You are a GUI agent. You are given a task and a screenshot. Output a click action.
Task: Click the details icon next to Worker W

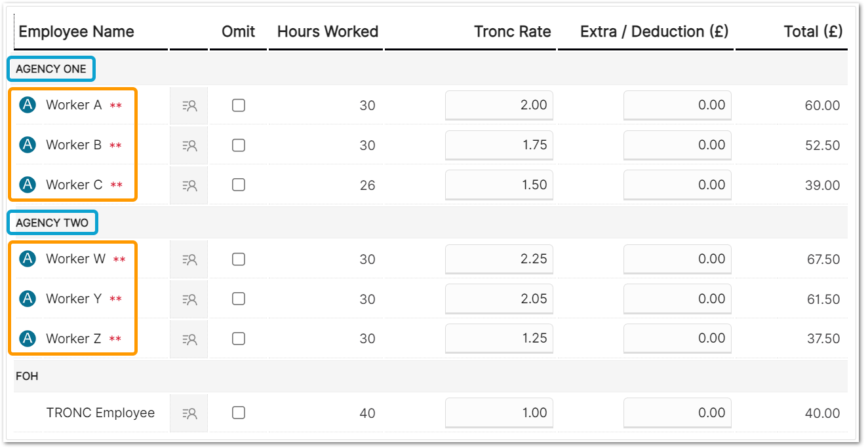coord(189,259)
